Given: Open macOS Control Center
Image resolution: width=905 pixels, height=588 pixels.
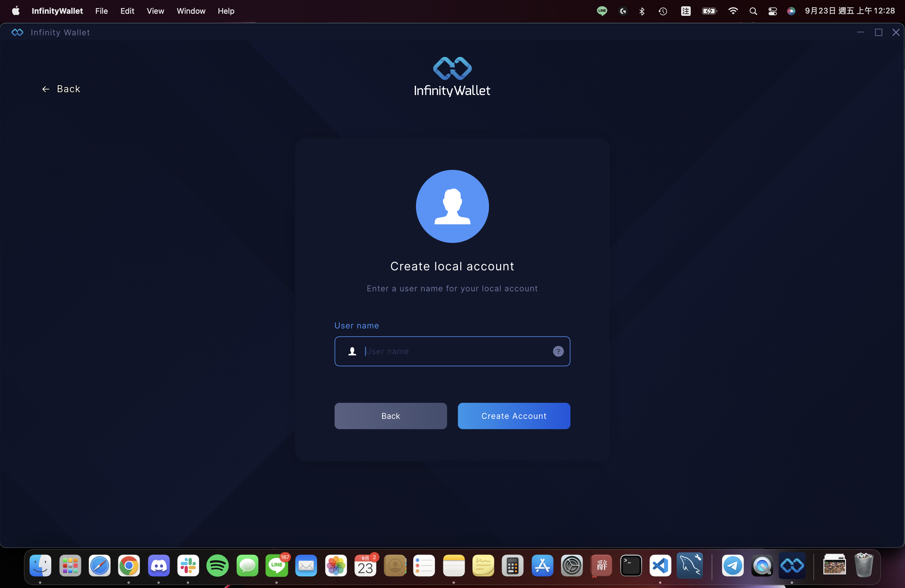Looking at the screenshot, I should pyautogui.click(x=772, y=11).
